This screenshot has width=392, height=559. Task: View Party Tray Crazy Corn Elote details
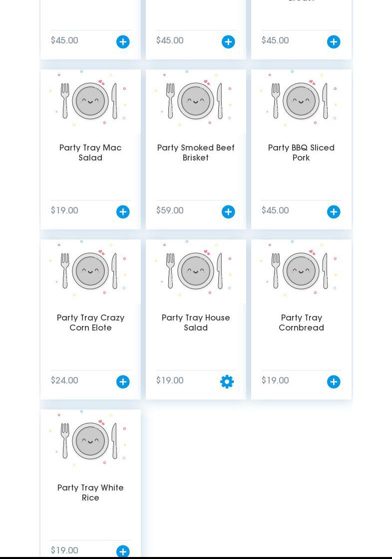[90, 322]
